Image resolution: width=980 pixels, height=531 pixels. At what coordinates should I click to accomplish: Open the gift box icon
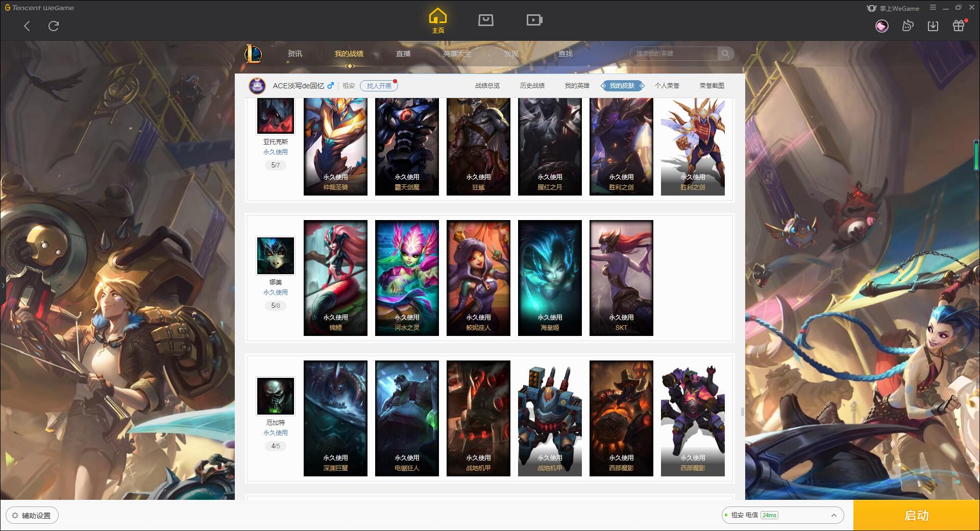point(959,26)
